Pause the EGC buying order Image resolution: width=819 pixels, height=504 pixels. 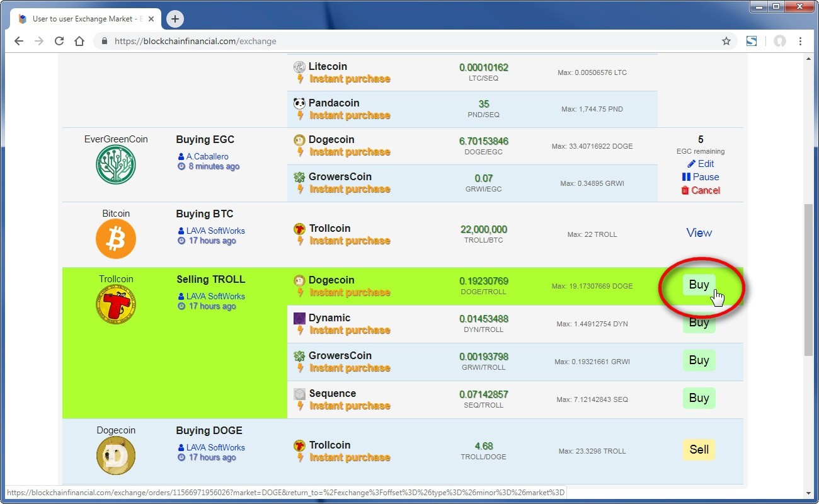tap(701, 177)
